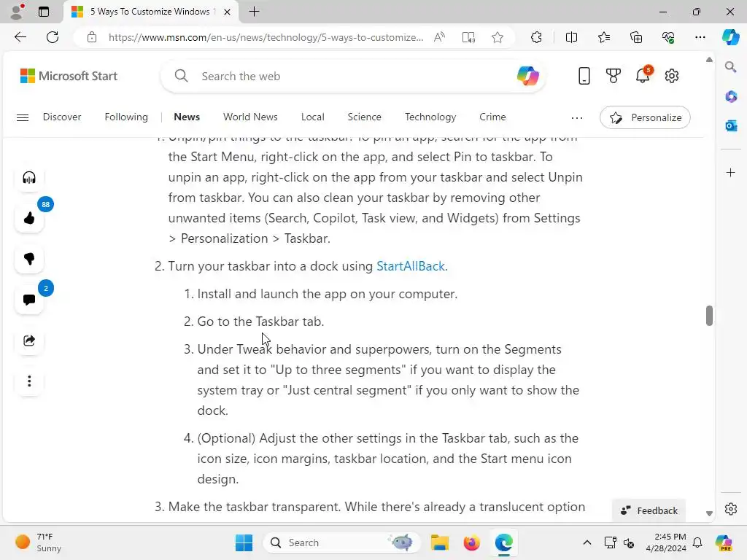This screenshot has height=560, width=747.
Task: Open clock showing 2:45 PM
Action: pyautogui.click(x=666, y=542)
